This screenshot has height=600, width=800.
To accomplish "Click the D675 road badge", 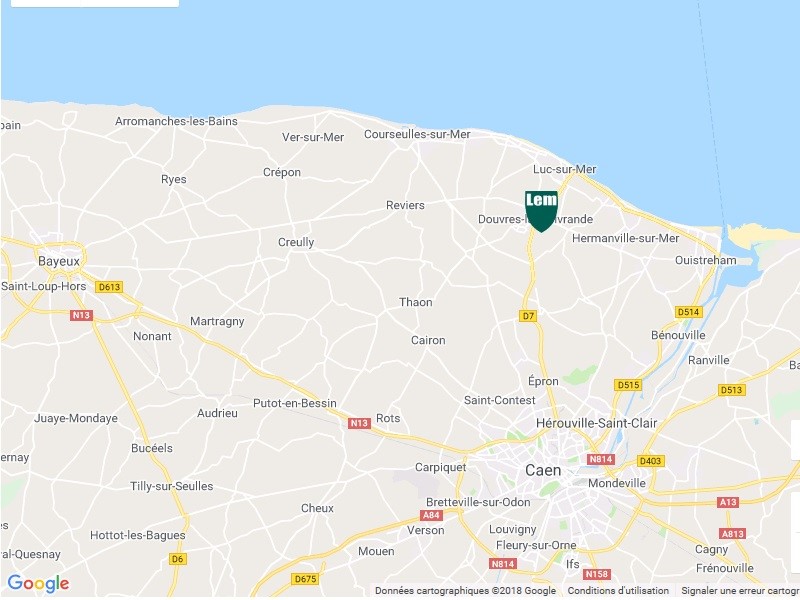I will click(x=306, y=579).
